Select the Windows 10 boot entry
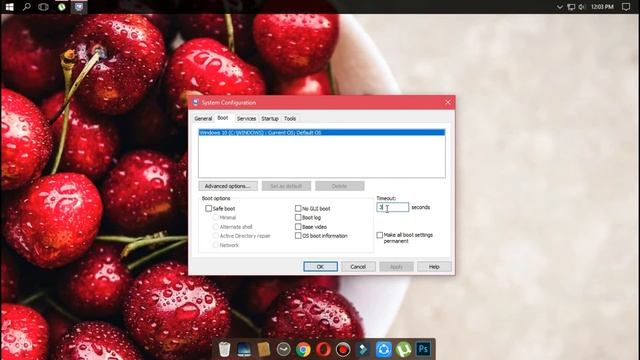The height and width of the screenshot is (360, 640). pyautogui.click(x=322, y=133)
